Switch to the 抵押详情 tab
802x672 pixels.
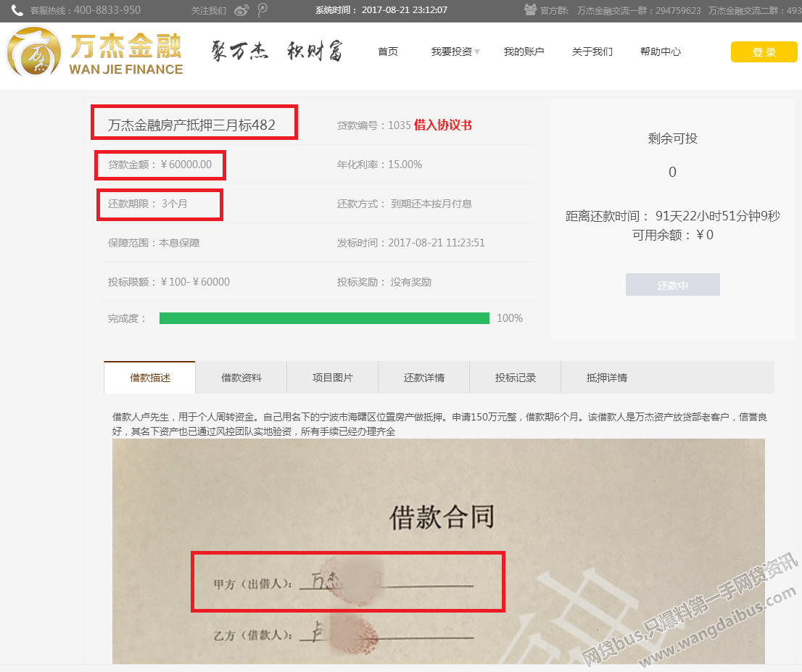coord(607,378)
